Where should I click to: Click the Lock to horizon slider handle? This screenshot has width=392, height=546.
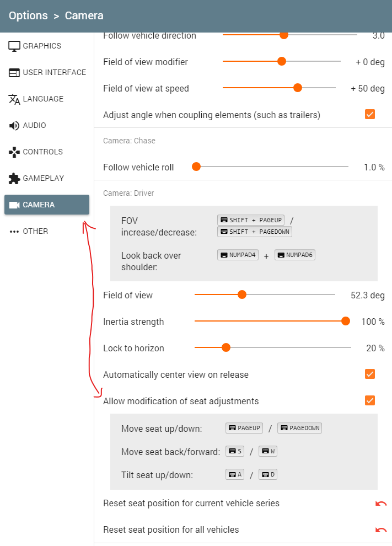tap(225, 348)
